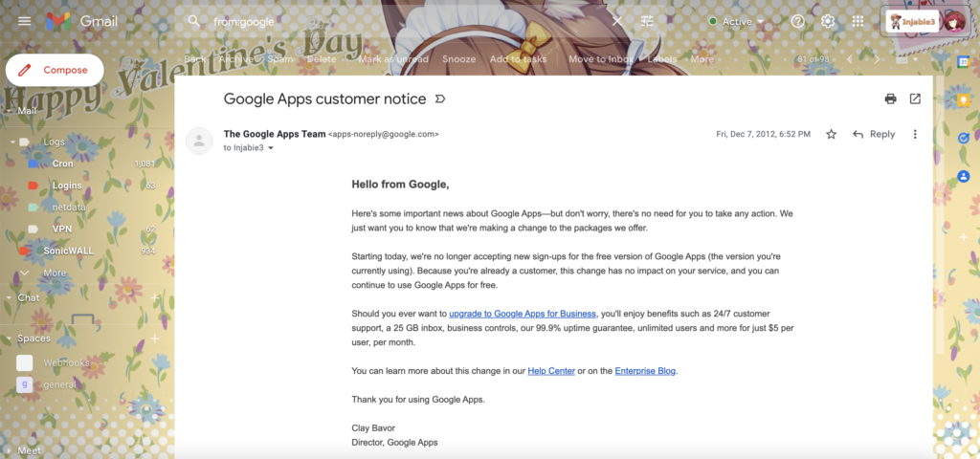Move to Inbox
Image resolution: width=980 pixels, height=459 pixels.
coord(601,59)
